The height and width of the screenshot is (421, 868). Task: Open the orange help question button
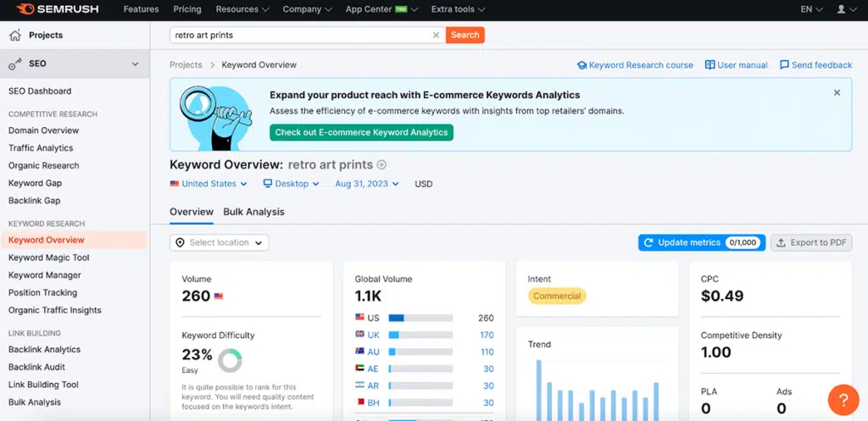click(843, 400)
